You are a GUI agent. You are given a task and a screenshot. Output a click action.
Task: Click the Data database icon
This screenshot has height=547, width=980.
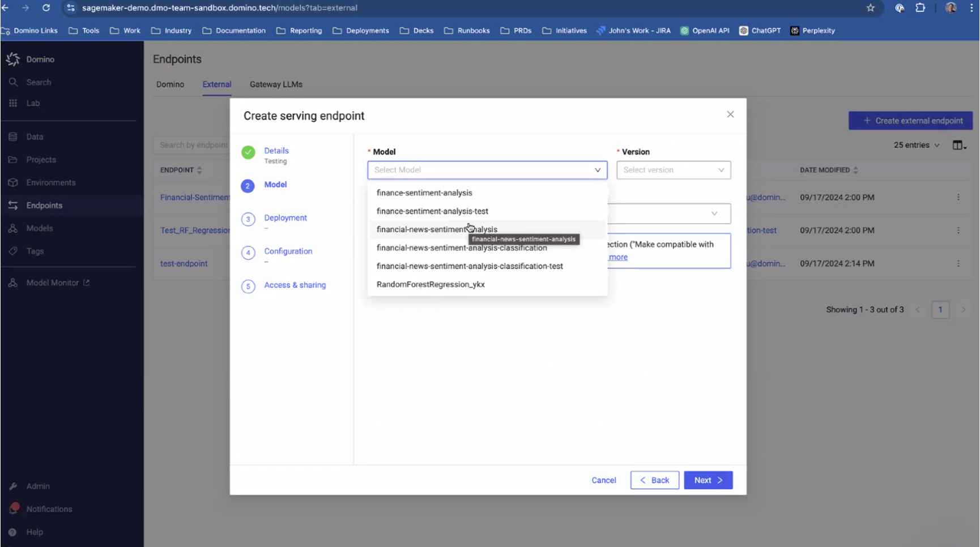(x=13, y=136)
